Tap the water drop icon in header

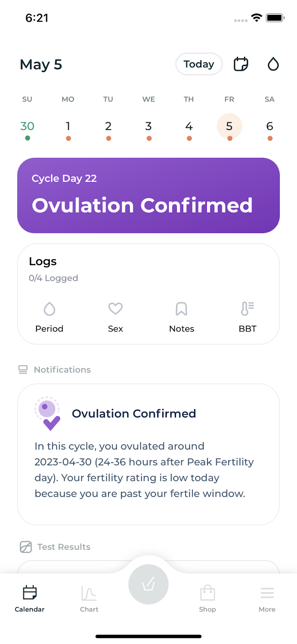click(273, 64)
